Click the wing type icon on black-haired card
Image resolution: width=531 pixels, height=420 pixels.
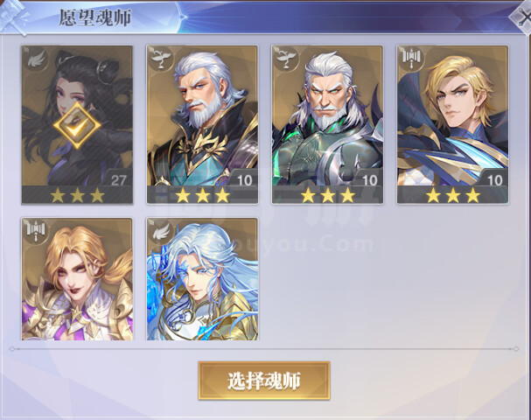point(35,59)
